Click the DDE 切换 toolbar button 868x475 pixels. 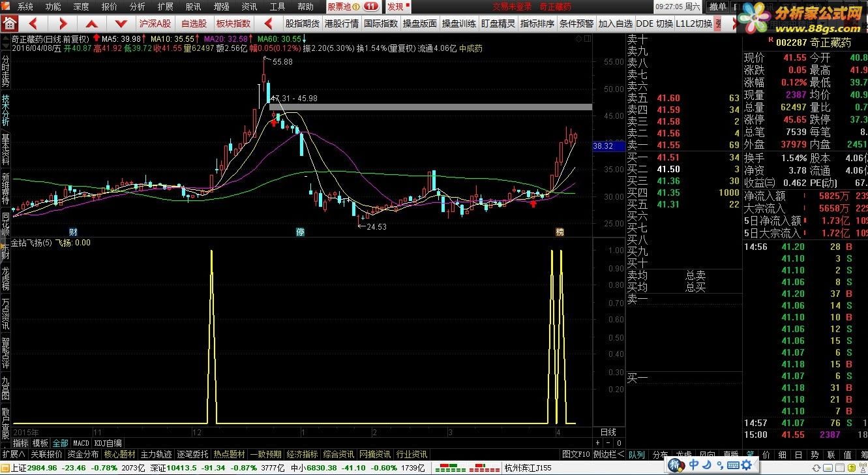(654, 23)
